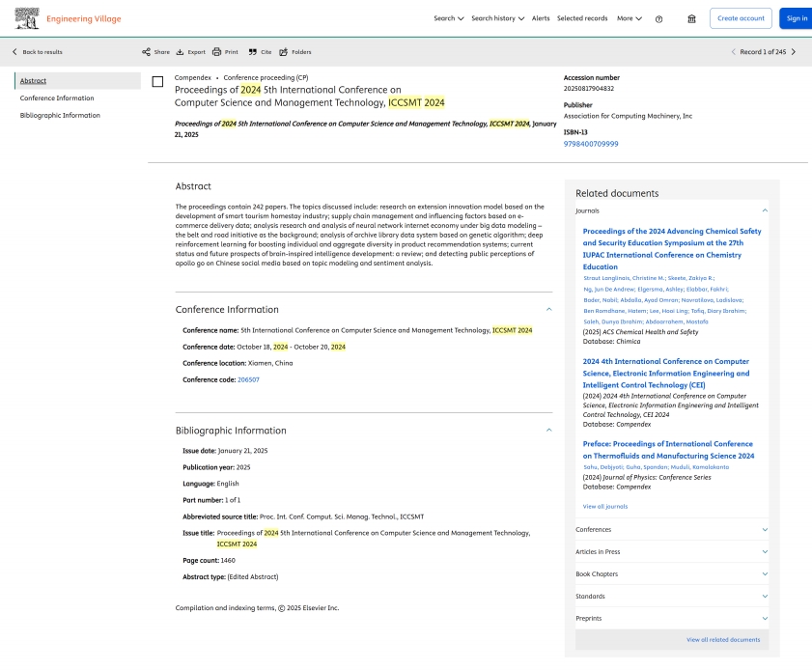The width and height of the screenshot is (812, 670).
Task: Click the Export download icon
Action: (x=181, y=52)
